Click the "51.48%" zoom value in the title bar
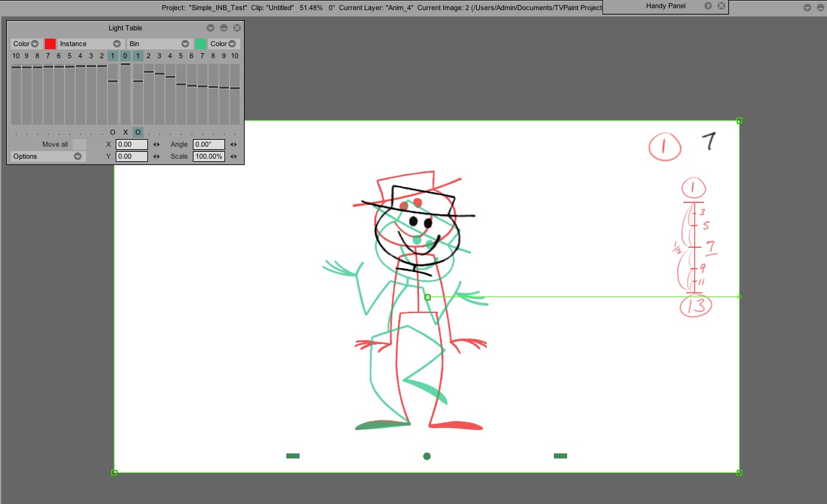827x504 pixels. [310, 8]
